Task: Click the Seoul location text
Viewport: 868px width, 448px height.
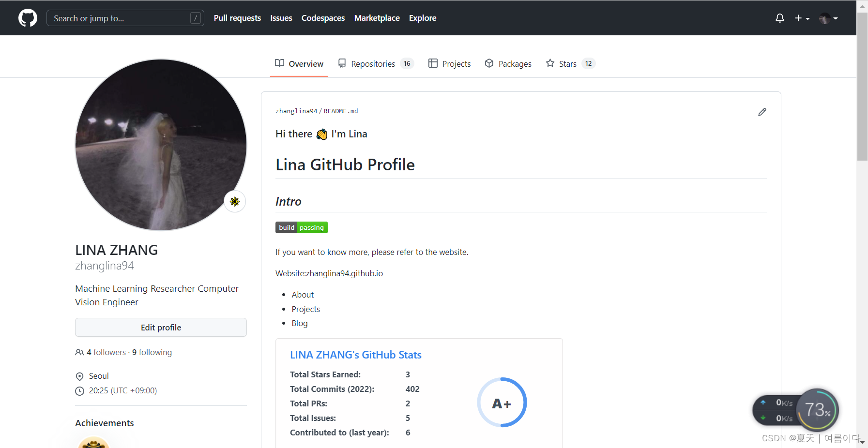Action: 99,376
